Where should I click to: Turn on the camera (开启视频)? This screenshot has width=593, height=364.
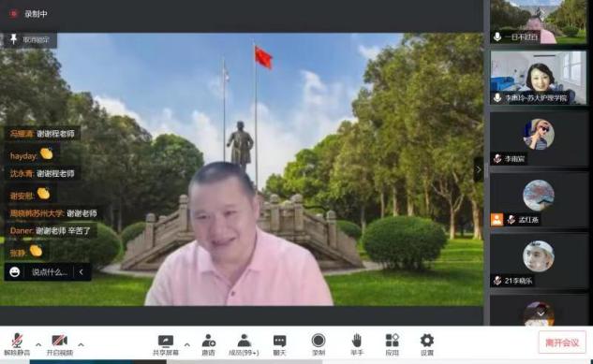click(x=59, y=344)
